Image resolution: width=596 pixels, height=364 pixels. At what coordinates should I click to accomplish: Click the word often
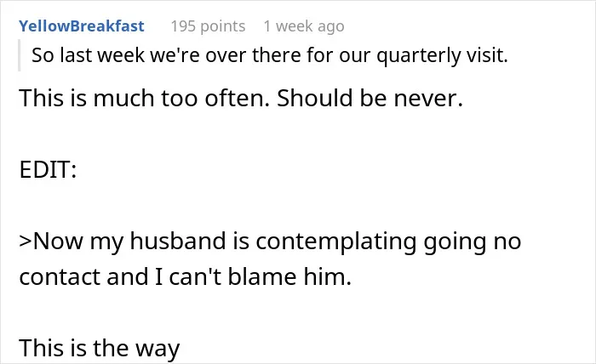238,98
